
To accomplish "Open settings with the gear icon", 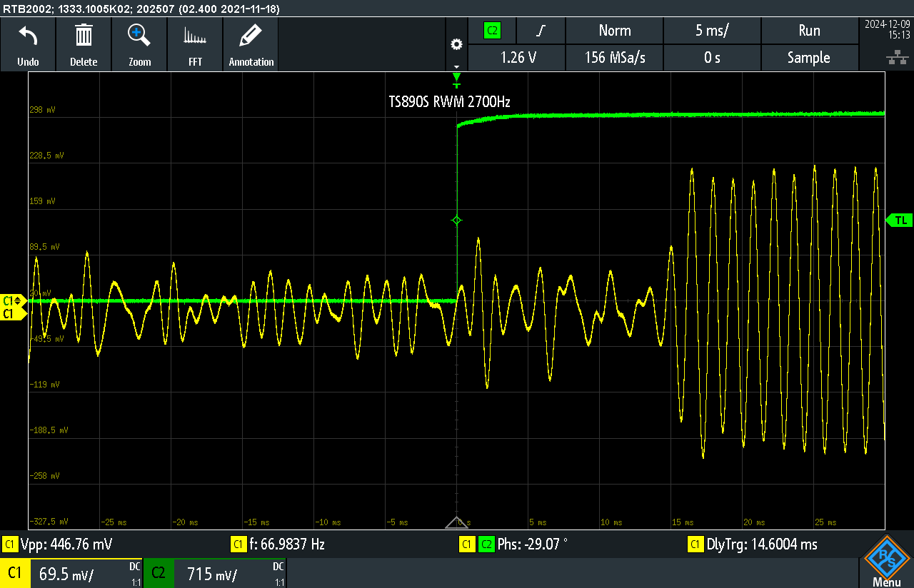I will pyautogui.click(x=456, y=44).
